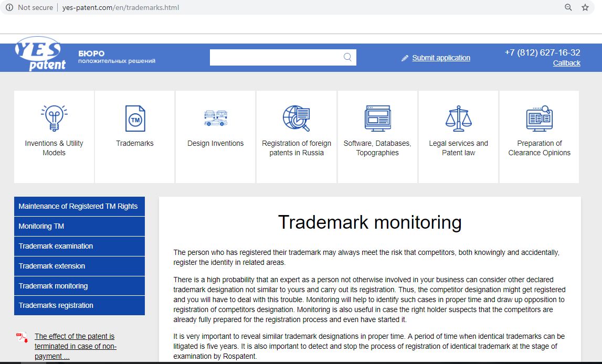This screenshot has height=364, width=602.
Task: Click the phone number +7 (812) 627-16-32
Action: [543, 52]
